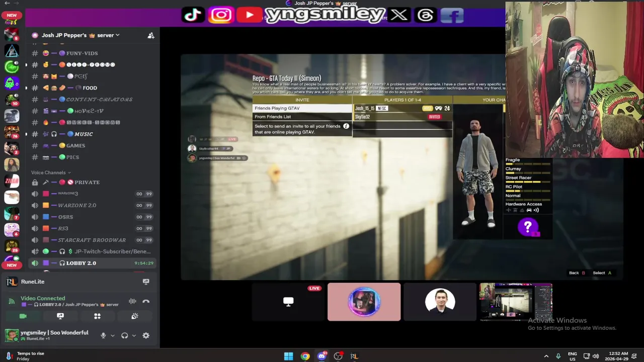This screenshot has height=362, width=644.
Task: Select the LOBBY 2.0 voice channel
Action: pos(93,263)
